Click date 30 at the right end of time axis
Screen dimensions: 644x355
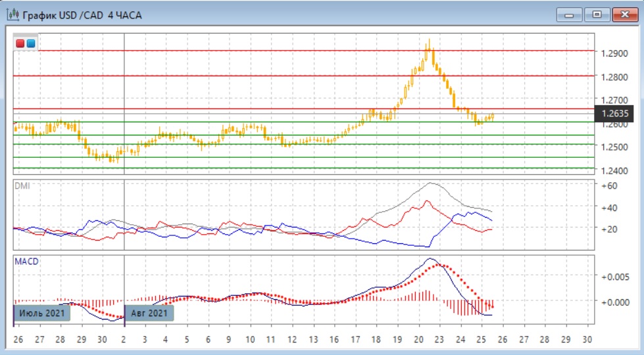click(587, 339)
